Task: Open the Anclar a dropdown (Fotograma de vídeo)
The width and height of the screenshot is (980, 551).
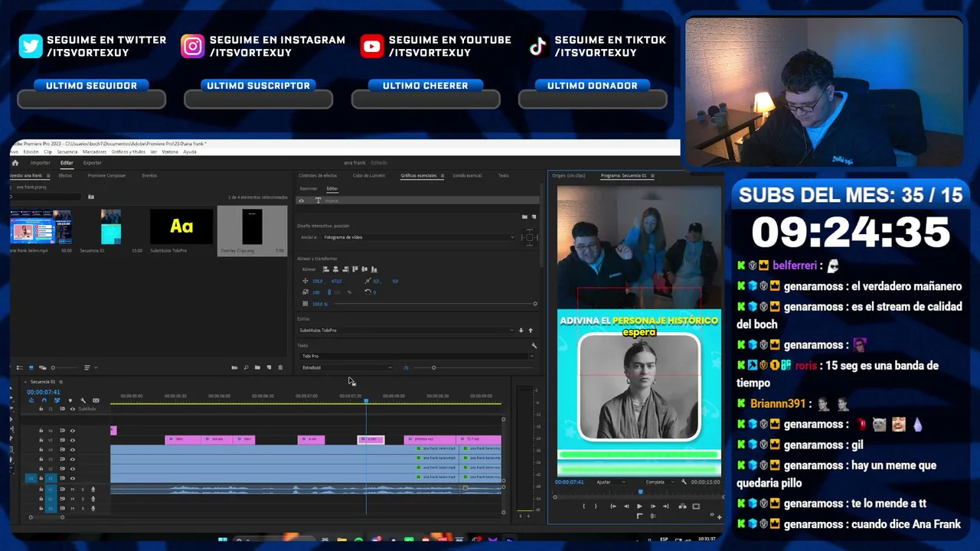Action: pos(418,237)
